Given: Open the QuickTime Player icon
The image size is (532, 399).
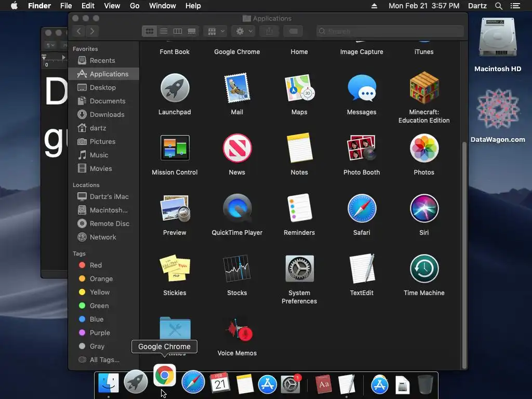Looking at the screenshot, I should coord(237,208).
